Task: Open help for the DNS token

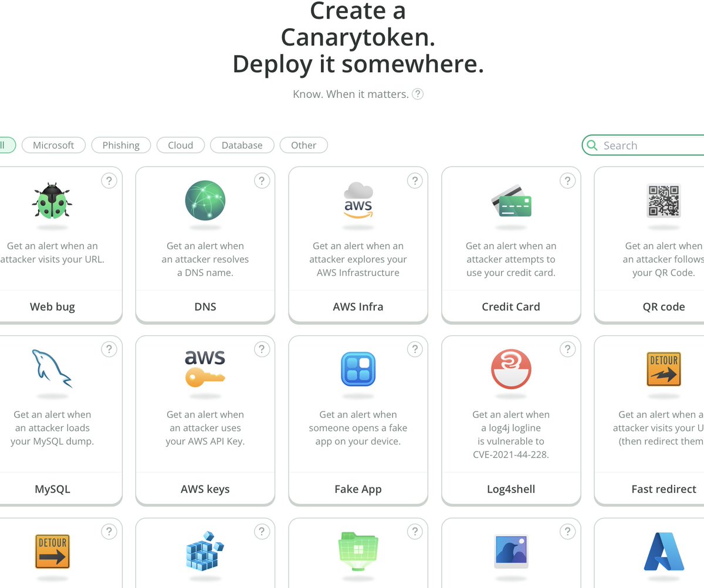Action: 262,181
